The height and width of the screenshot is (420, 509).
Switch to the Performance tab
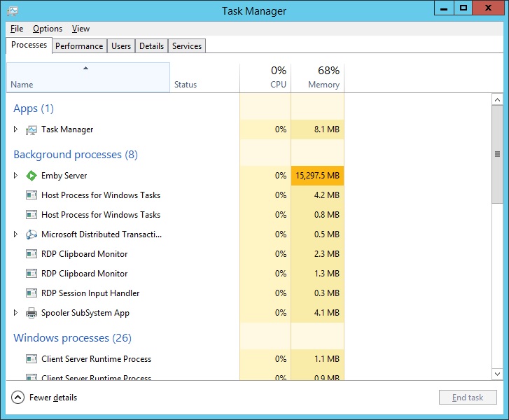(79, 46)
